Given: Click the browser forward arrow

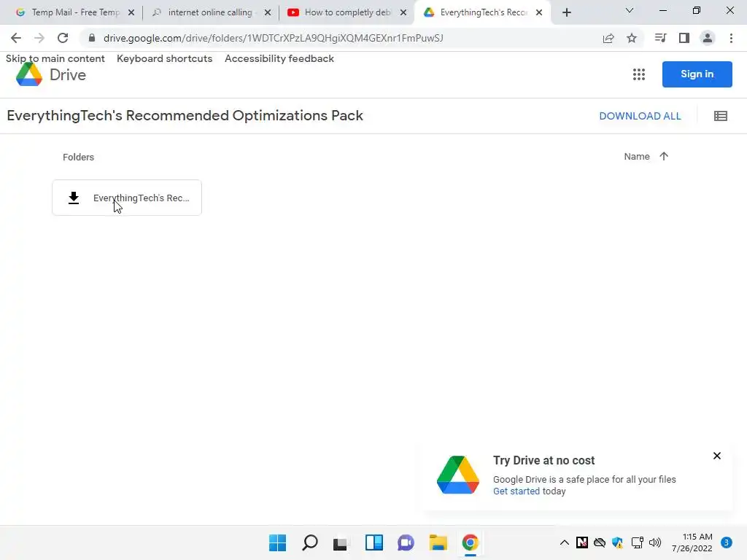Looking at the screenshot, I should pos(39,38).
